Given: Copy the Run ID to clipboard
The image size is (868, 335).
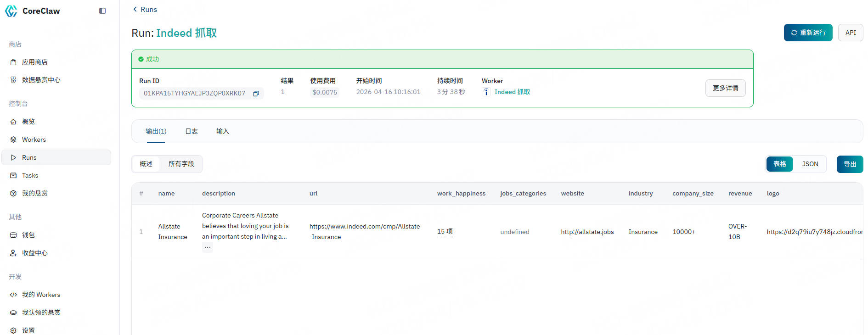Looking at the screenshot, I should [x=256, y=94].
